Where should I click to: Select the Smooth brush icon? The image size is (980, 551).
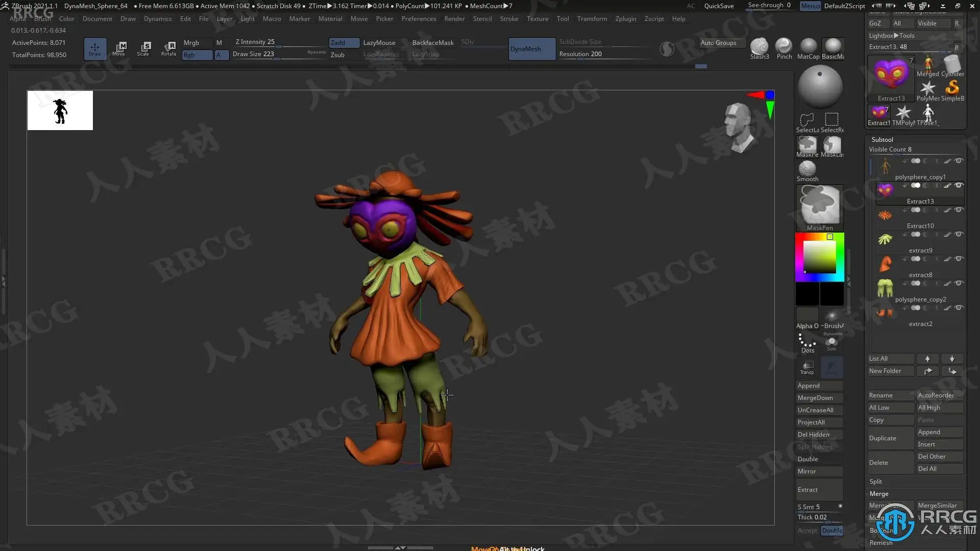pyautogui.click(x=807, y=171)
